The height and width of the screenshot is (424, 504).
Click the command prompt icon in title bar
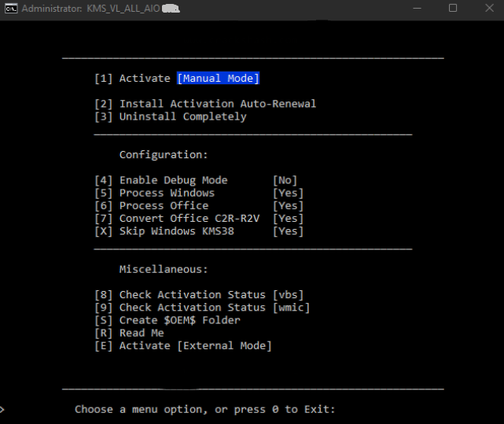pos(11,8)
